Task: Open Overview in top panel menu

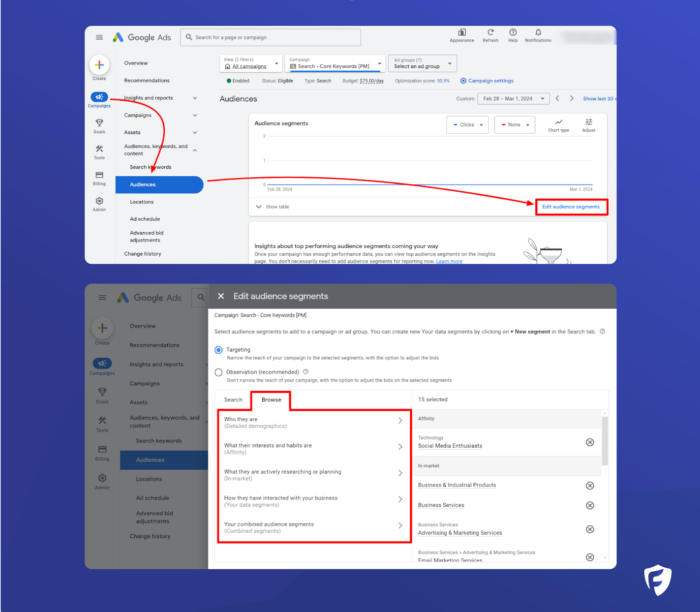Action: 136,63
